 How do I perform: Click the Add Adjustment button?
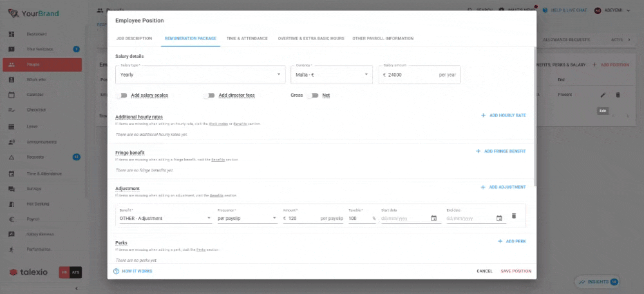pos(503,187)
